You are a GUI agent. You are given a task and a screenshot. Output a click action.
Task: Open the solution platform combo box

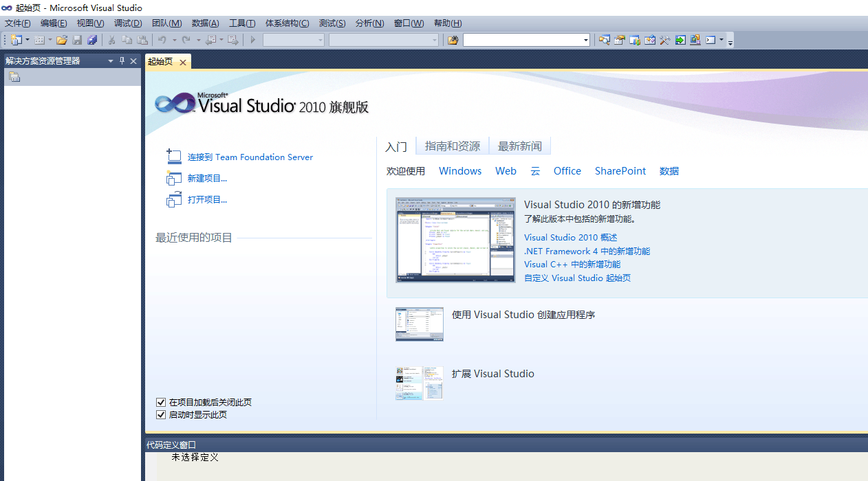click(384, 40)
